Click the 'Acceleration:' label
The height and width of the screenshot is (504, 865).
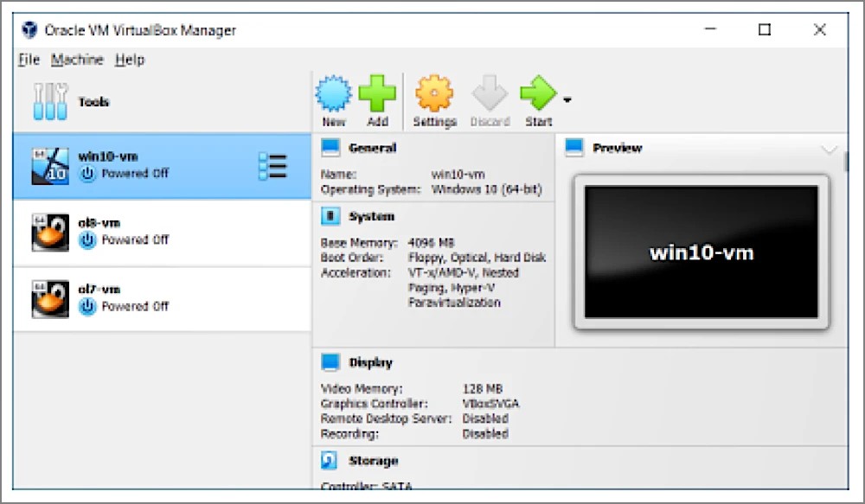point(356,272)
